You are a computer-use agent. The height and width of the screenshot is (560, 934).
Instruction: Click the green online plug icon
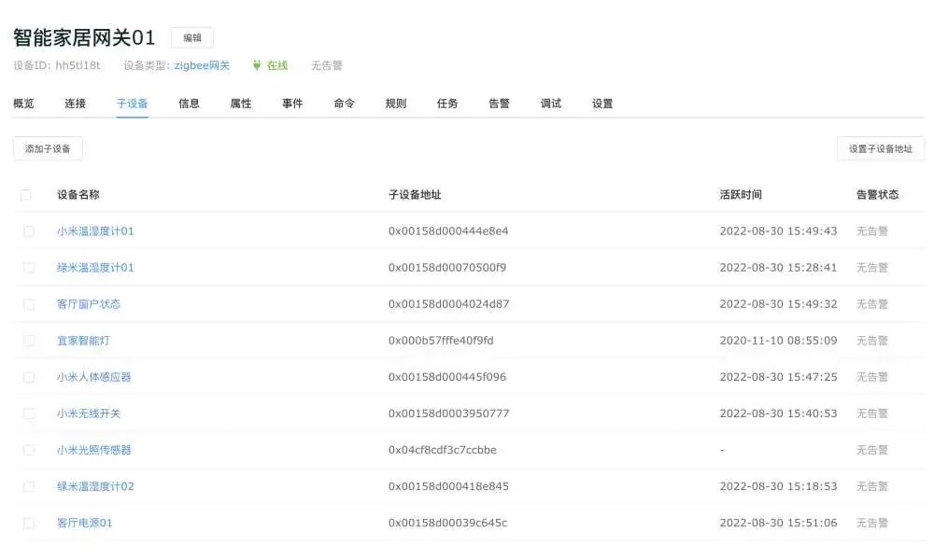pyautogui.click(x=257, y=65)
